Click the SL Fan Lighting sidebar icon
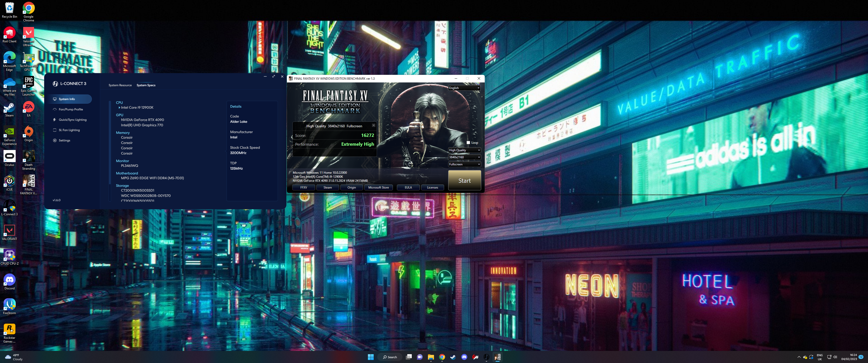 (x=55, y=130)
